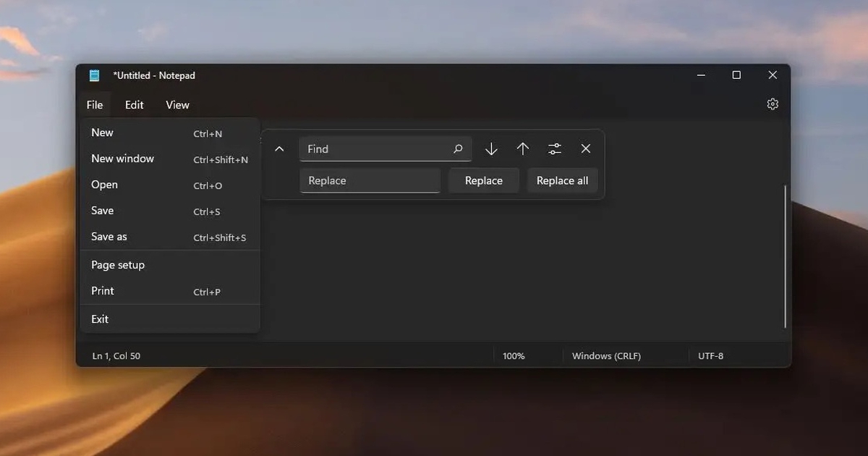Open Notepad settings gear icon
This screenshot has width=868, height=456.
tap(773, 104)
